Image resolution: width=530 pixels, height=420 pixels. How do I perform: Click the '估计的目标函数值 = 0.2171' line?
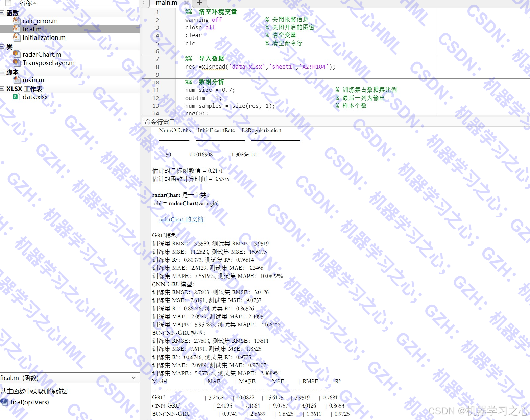(x=188, y=171)
